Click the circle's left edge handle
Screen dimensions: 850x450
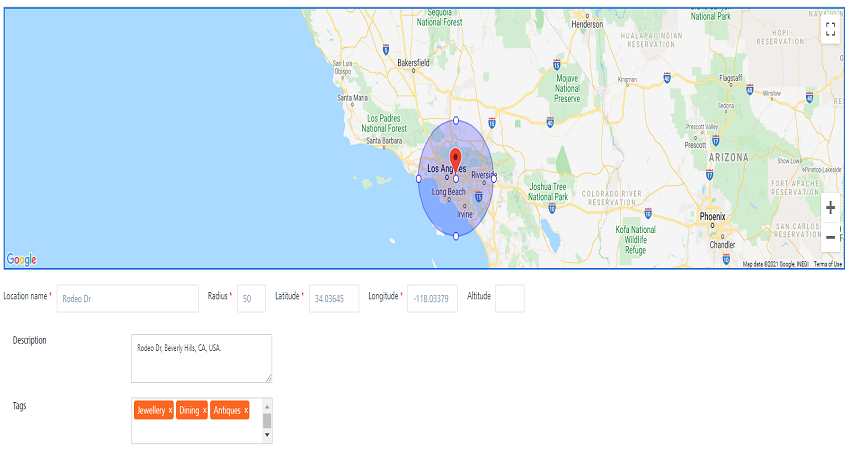419,179
